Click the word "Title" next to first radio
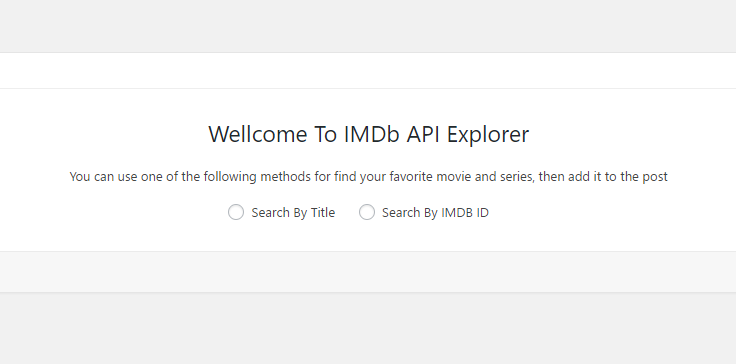 (x=323, y=213)
